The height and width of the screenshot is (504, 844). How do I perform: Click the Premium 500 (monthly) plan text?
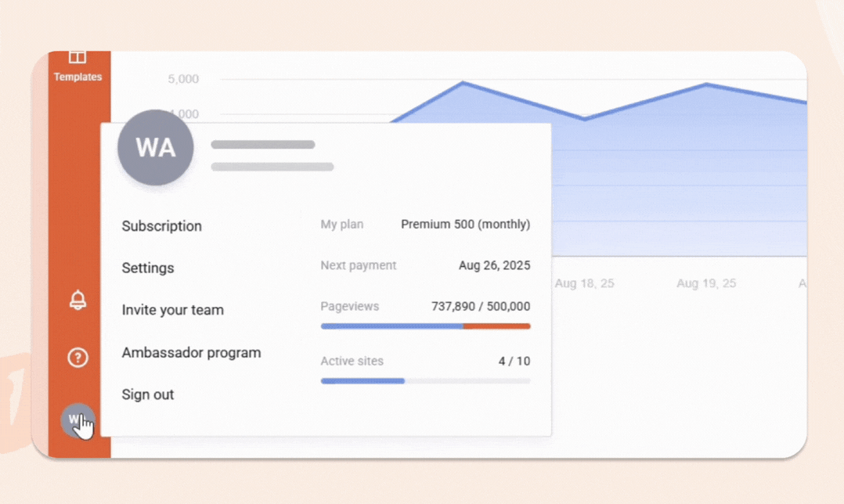click(x=465, y=225)
